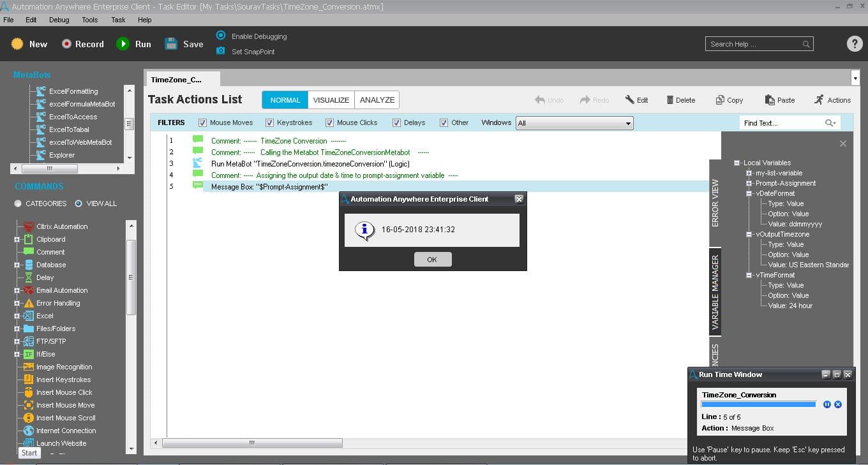The image size is (868, 465).
Task: Click the Commands list vertical scrollbar
Action: click(131, 277)
